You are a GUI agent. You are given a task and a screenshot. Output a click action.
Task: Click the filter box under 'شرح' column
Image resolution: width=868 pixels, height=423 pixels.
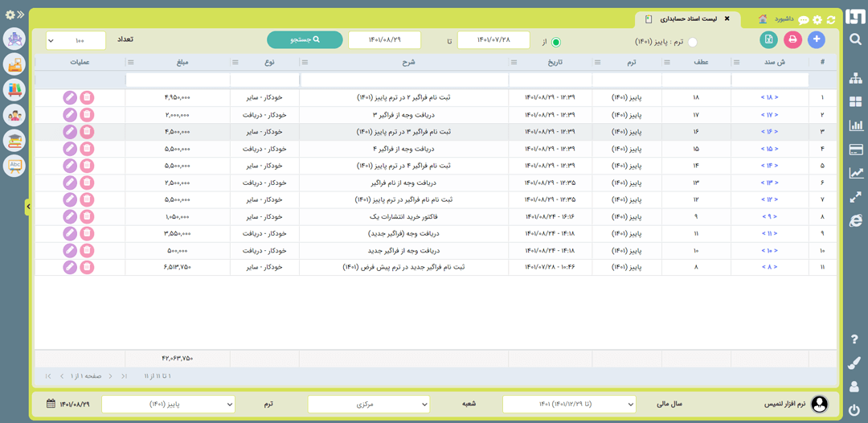pyautogui.click(x=404, y=80)
